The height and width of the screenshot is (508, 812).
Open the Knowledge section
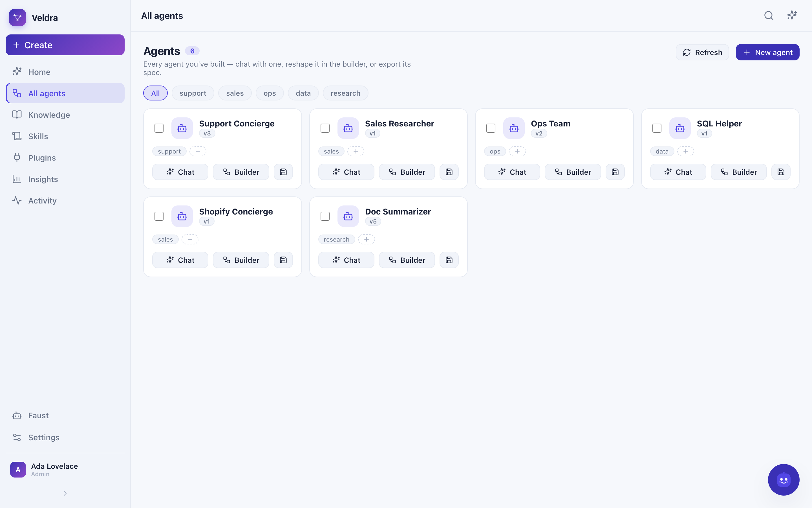coord(65,115)
